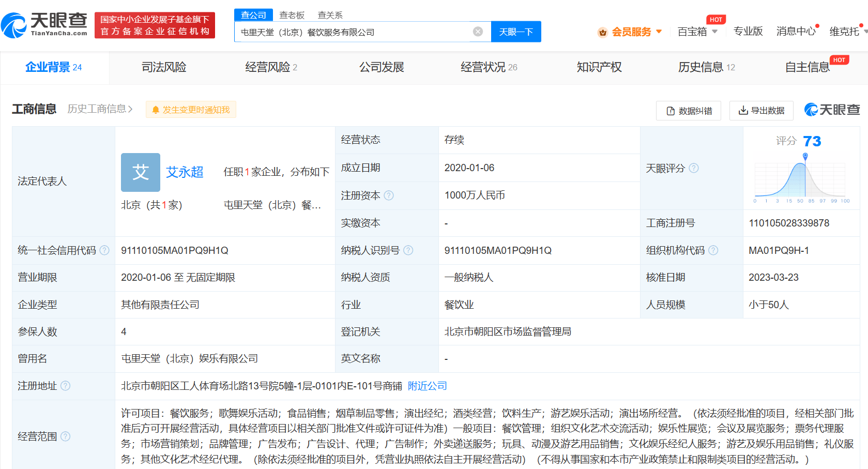This screenshot has width=868, height=469.
Task: Select 企业类型 value 其他有限责任公司
Action: point(160,305)
